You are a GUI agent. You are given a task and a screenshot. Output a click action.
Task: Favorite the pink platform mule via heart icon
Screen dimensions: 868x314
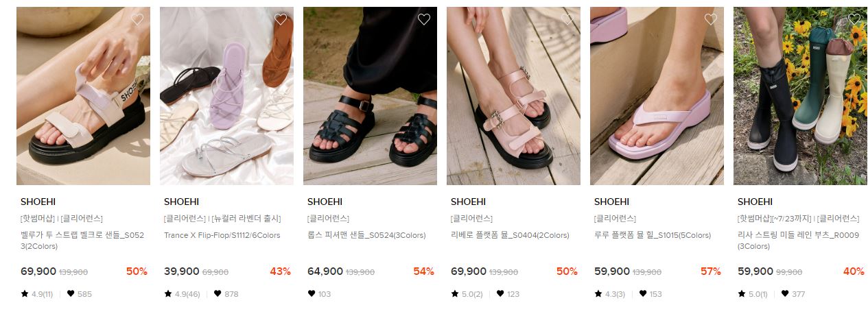pos(567,19)
